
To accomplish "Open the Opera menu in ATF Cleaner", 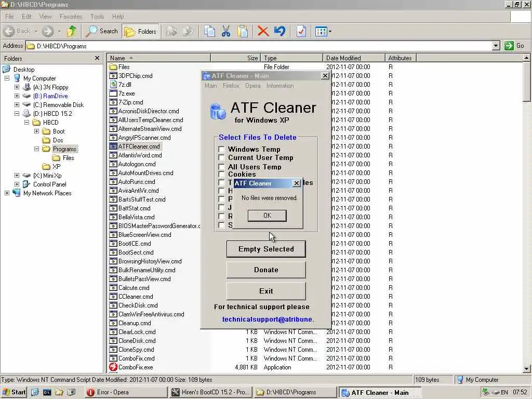I will point(253,86).
